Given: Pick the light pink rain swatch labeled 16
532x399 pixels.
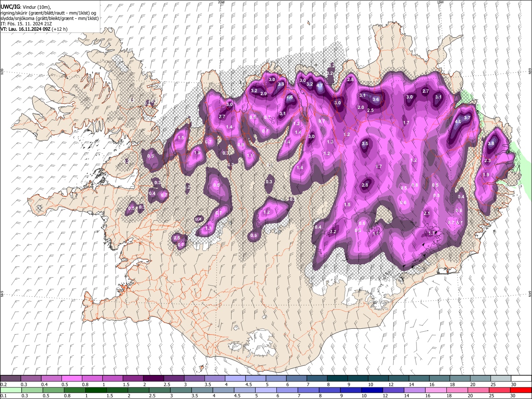Looking at the screenshot, I should (x=436, y=390).
